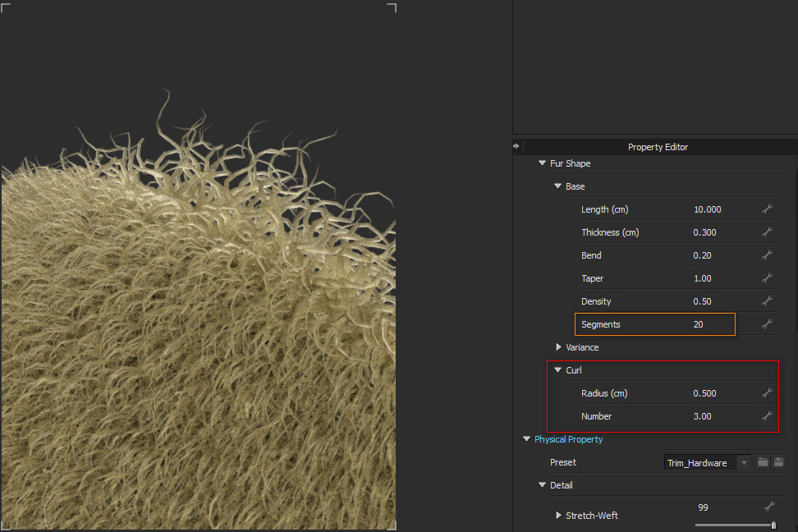Click the Stretch-Weft slider track
This screenshot has height=532, width=798.
[733, 525]
